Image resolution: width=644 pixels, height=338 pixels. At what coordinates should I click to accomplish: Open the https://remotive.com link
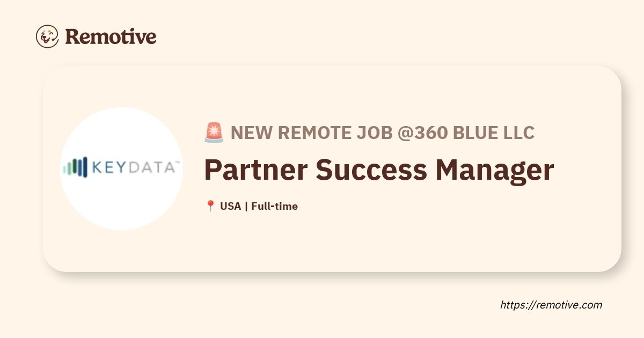click(551, 305)
